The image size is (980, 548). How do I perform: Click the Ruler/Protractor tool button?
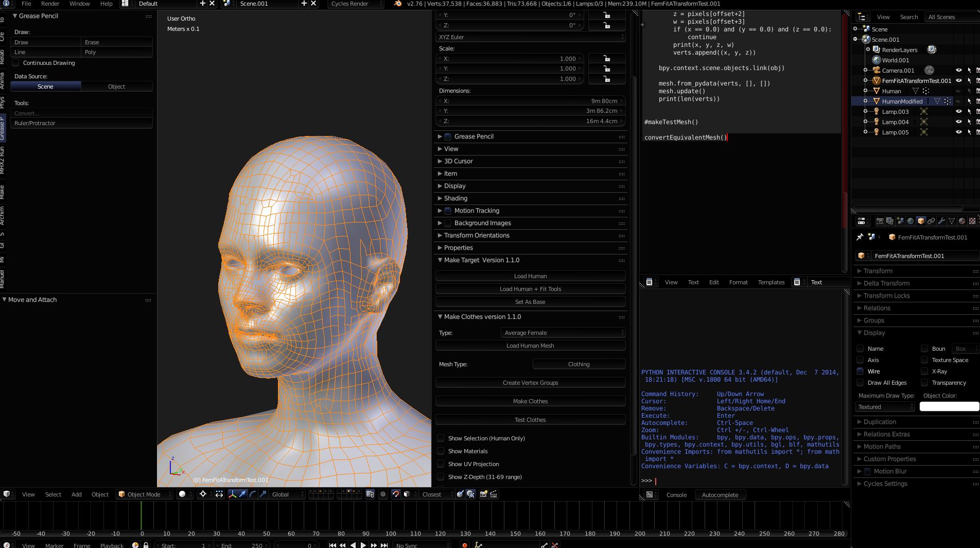coord(82,123)
